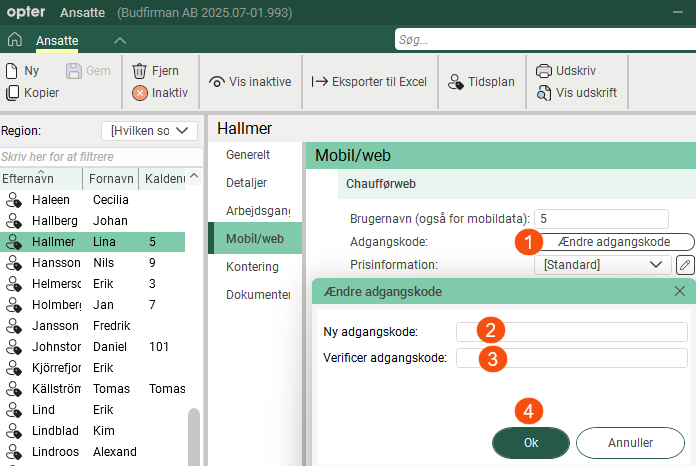The height and width of the screenshot is (466, 696).
Task: Switch to the Generelt section
Action: [248, 156]
